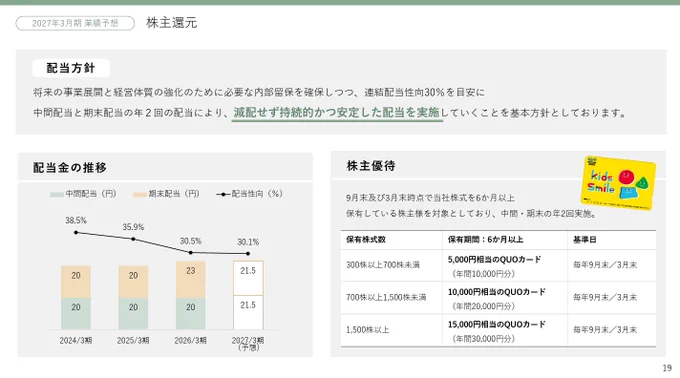The width and height of the screenshot is (680, 378).
Task: Click the 2026/3期 green bar segment
Action: point(190,313)
